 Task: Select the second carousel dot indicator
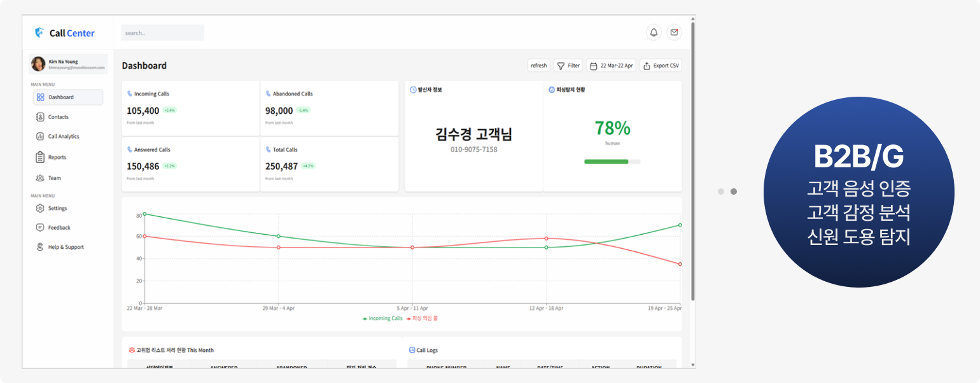click(734, 191)
